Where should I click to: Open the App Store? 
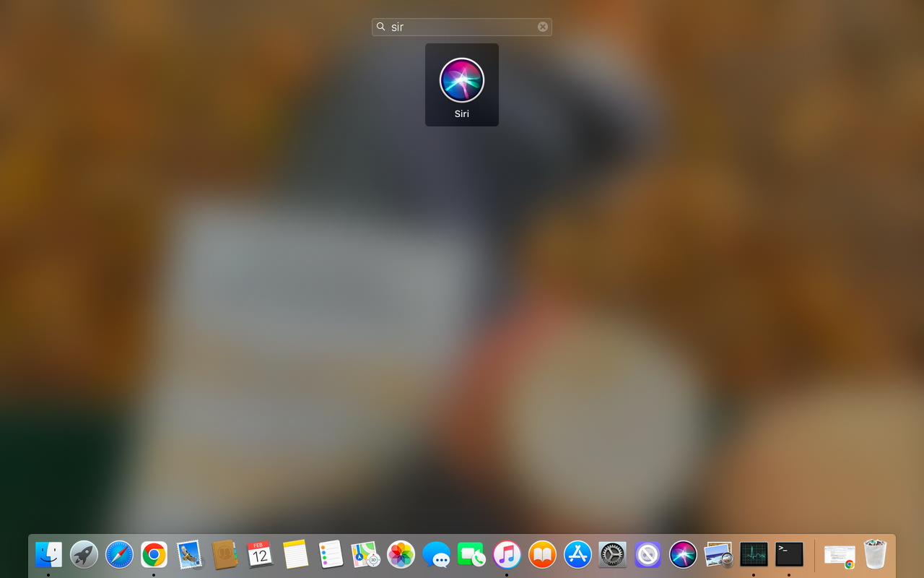(577, 555)
